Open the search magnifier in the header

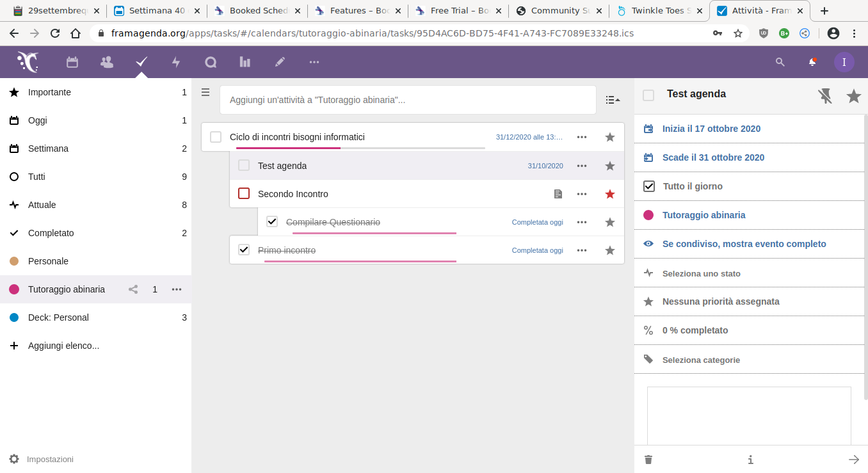tap(780, 62)
